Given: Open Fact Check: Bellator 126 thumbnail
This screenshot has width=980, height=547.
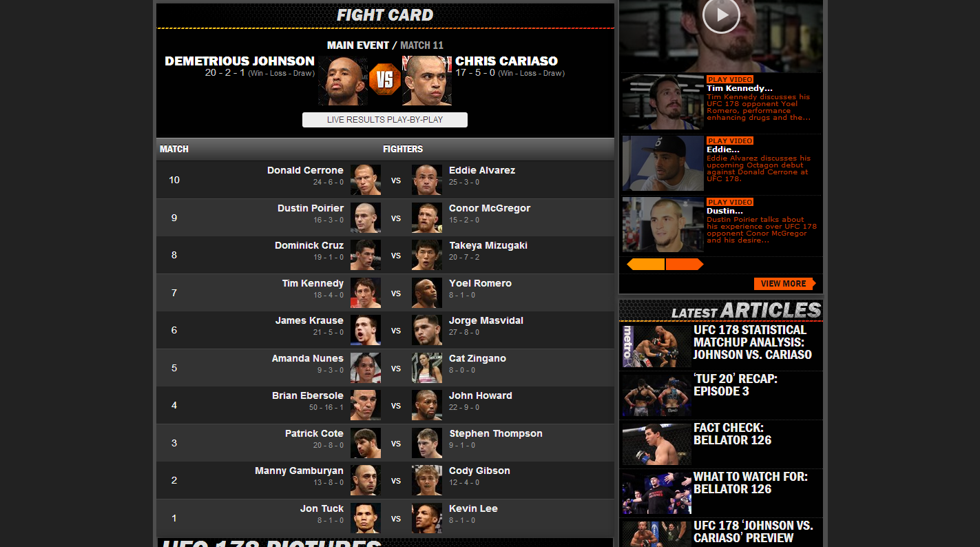Looking at the screenshot, I should (x=656, y=444).
